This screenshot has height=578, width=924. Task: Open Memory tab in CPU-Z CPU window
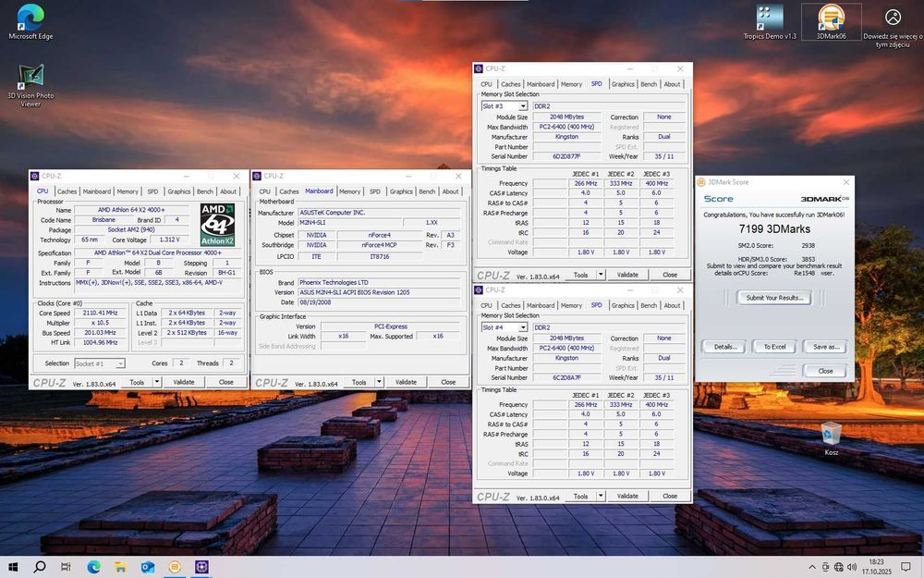coord(128,191)
